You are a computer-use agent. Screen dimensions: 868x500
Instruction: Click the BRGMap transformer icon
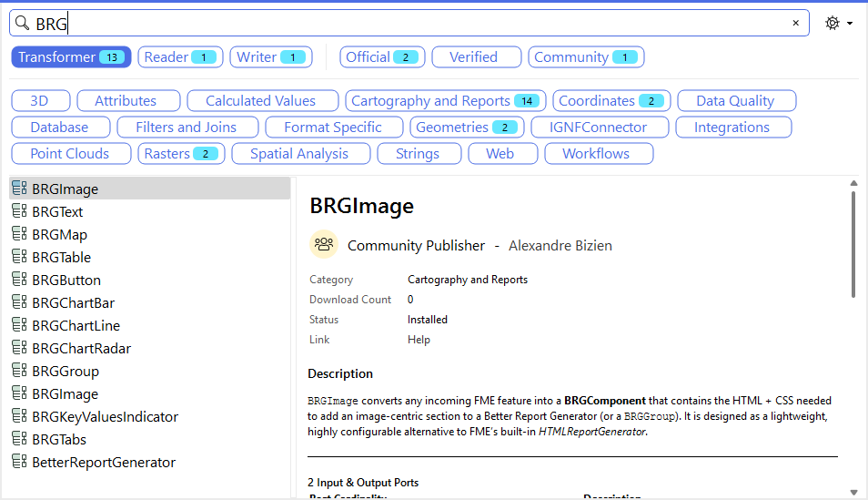(19, 233)
